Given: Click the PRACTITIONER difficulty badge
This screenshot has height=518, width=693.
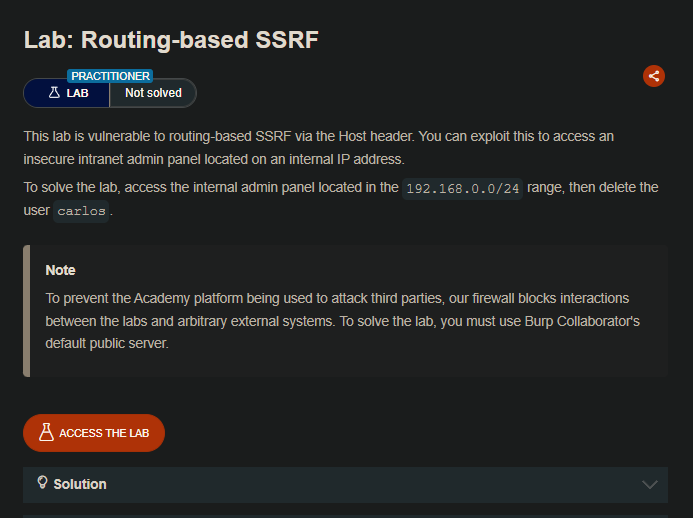Looking at the screenshot, I should (110, 76).
